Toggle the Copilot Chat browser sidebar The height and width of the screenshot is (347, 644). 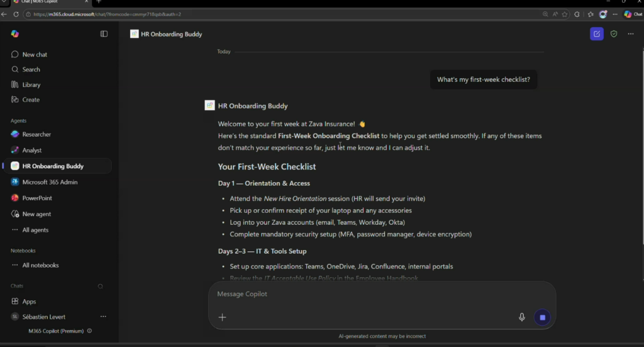pos(631,14)
